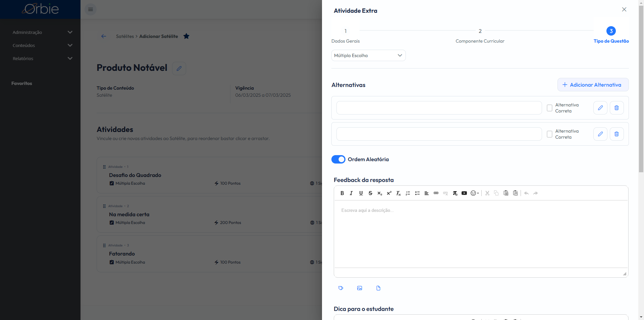
Task: Edit the second alternative with pencil icon
Action: point(600,134)
